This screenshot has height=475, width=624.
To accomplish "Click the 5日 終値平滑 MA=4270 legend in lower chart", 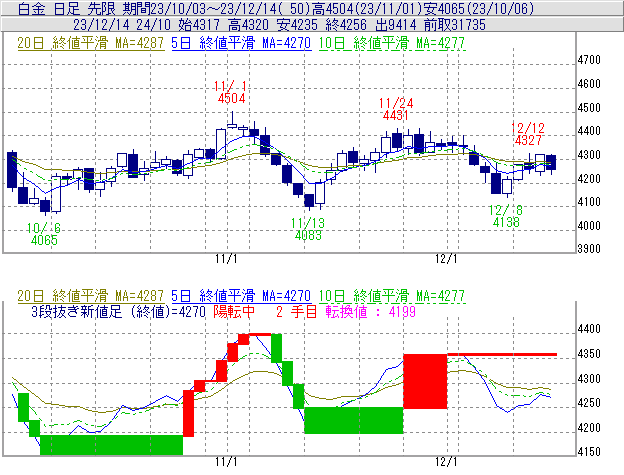I will click(x=241, y=296).
